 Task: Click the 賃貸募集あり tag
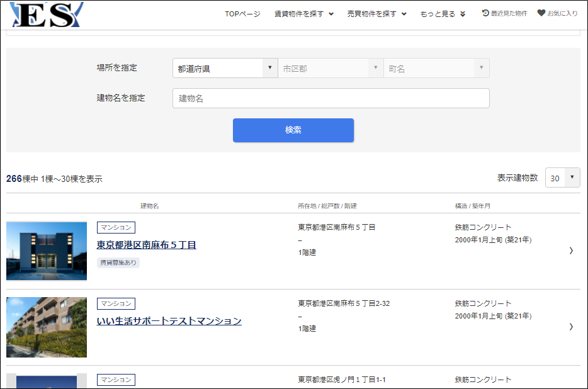click(x=118, y=262)
